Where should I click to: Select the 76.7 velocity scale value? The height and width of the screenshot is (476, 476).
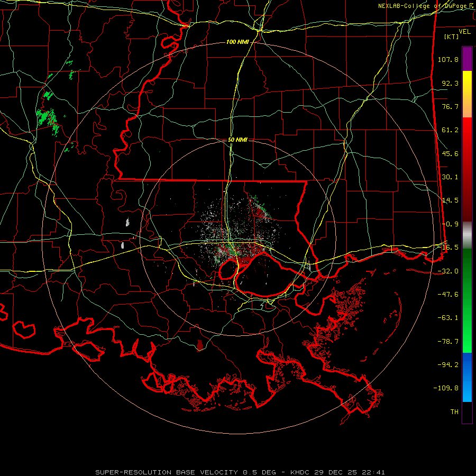tap(450, 106)
